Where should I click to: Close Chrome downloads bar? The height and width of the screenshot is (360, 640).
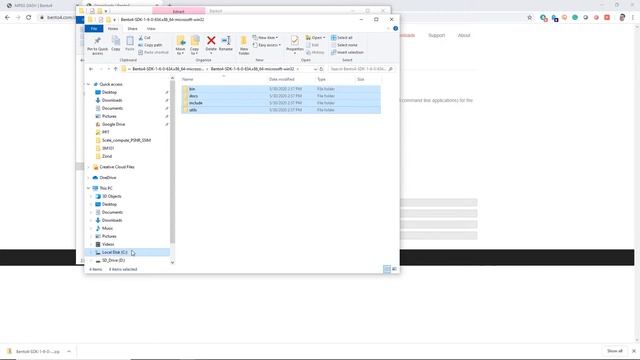[x=633, y=351]
